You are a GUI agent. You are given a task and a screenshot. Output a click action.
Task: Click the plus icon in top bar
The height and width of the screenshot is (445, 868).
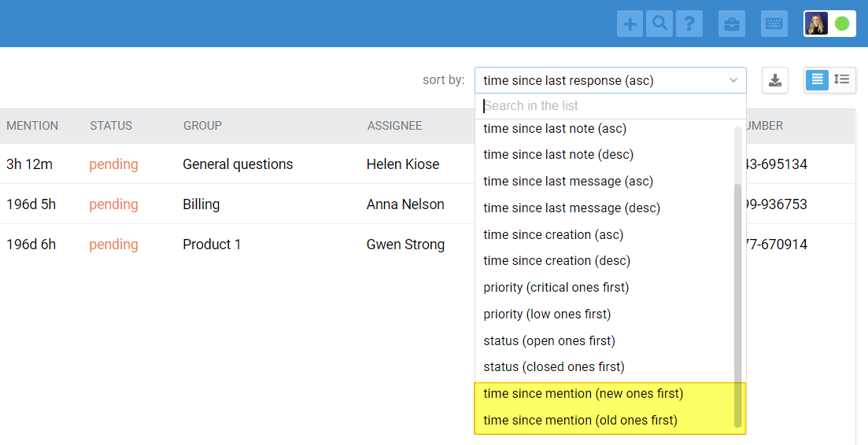click(x=630, y=24)
